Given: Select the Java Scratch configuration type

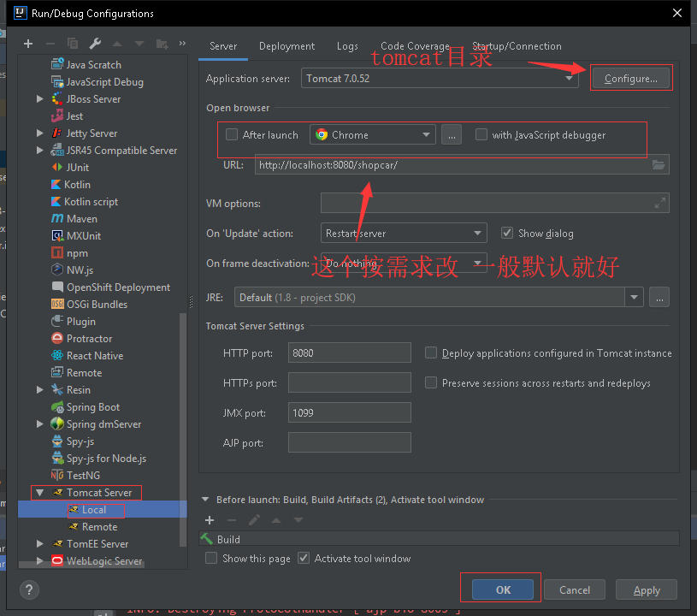Looking at the screenshot, I should tap(93, 65).
